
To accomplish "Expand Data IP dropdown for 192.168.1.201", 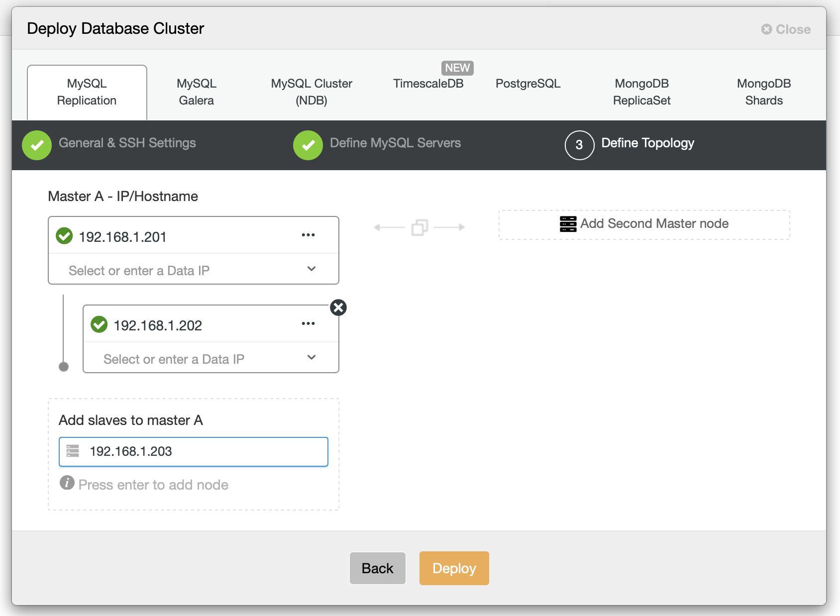I will (x=312, y=269).
